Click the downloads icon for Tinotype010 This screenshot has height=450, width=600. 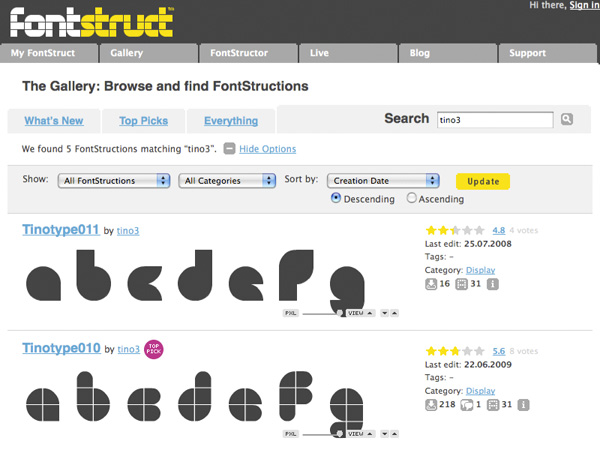[x=431, y=404]
